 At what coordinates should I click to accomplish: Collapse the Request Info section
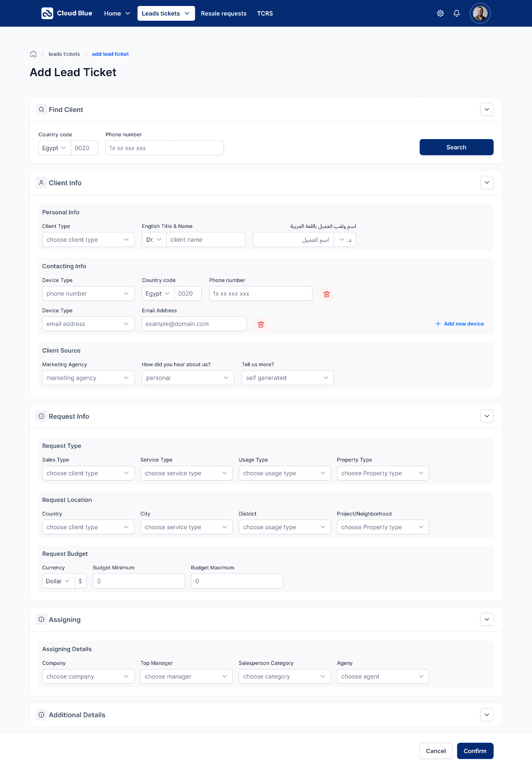tap(487, 416)
